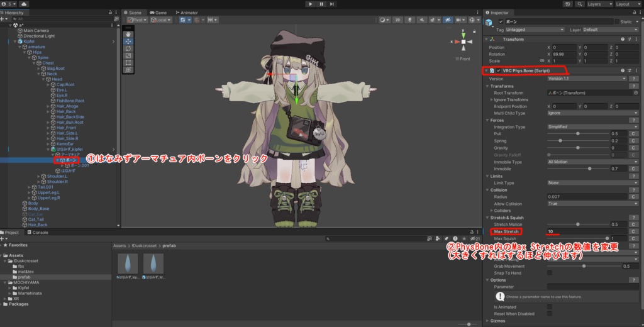Select the Inspector tab

coord(497,13)
